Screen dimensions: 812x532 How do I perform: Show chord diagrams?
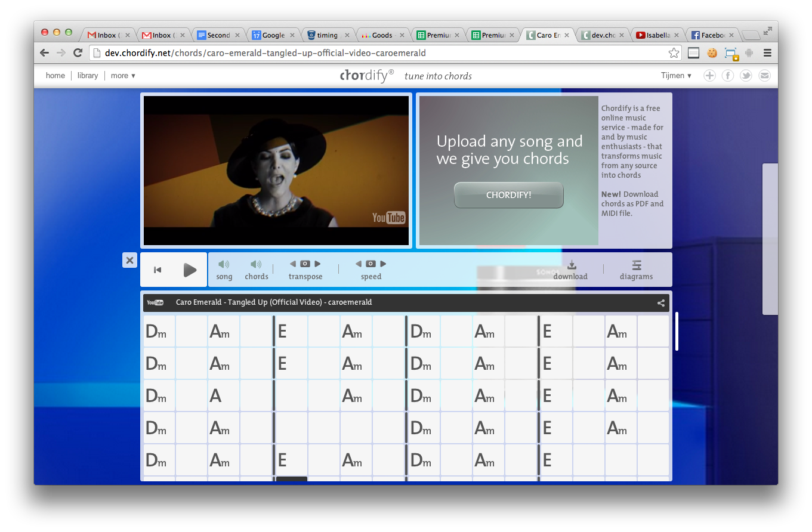[x=637, y=265]
